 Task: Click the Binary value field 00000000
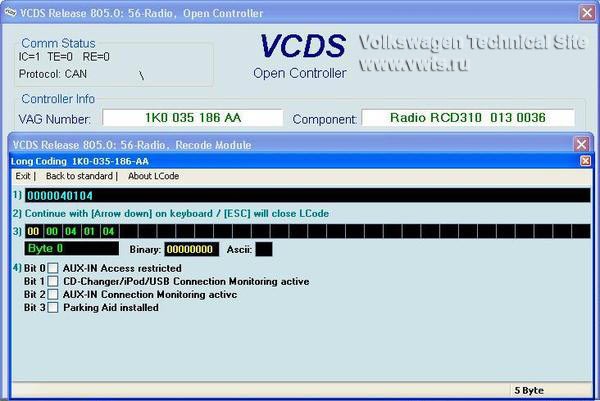click(192, 249)
